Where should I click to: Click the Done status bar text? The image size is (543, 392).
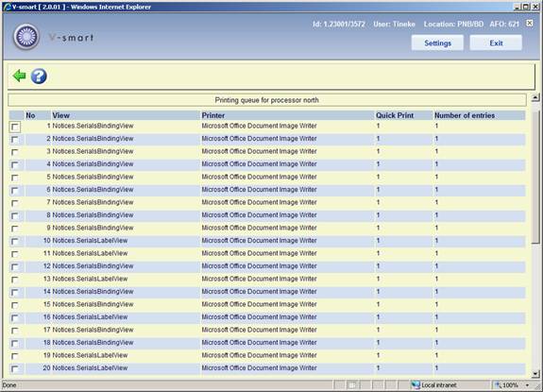[9, 385]
